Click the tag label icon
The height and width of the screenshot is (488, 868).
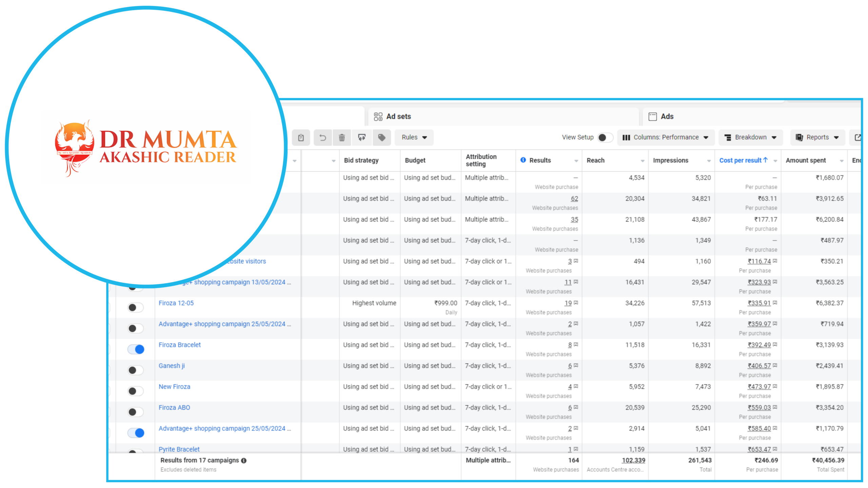point(382,138)
